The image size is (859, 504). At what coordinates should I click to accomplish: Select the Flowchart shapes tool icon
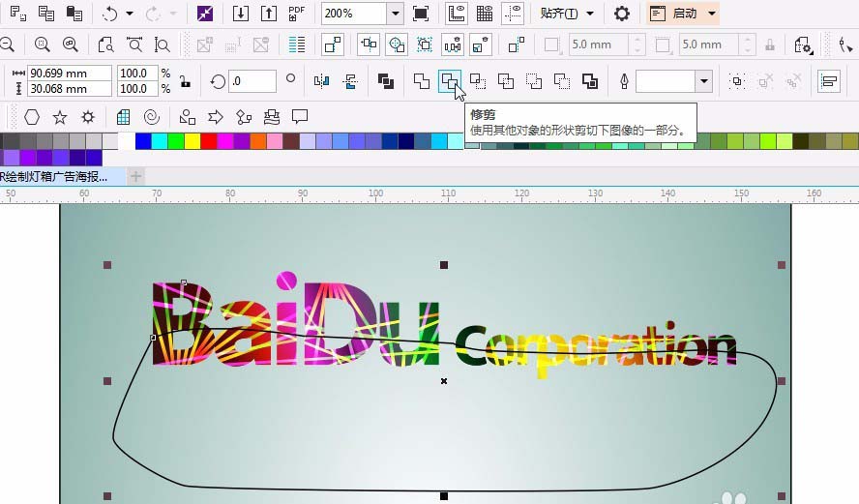coord(244,117)
